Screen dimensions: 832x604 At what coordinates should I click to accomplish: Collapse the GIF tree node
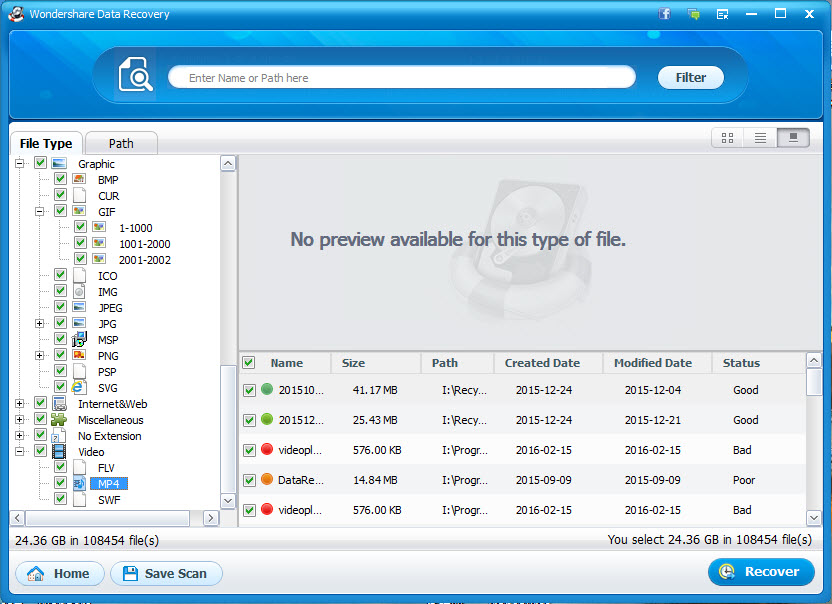pyautogui.click(x=39, y=211)
